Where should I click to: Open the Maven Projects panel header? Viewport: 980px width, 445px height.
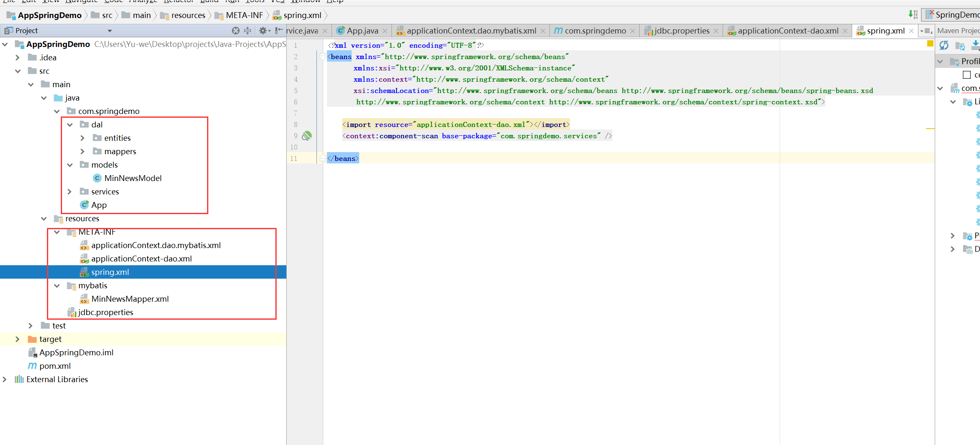click(958, 31)
